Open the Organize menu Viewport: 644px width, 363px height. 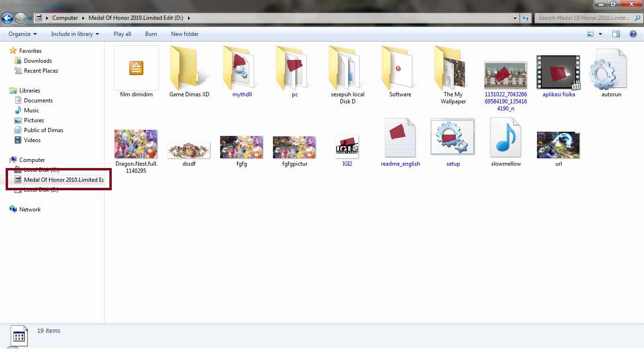point(23,34)
